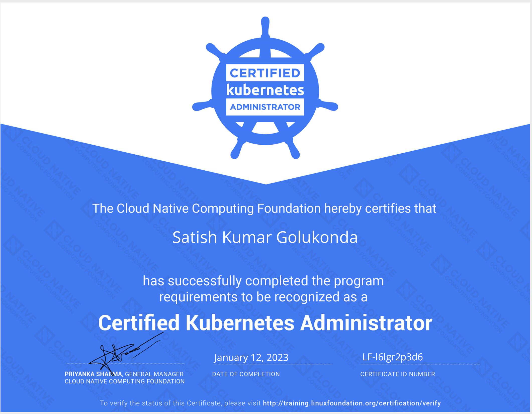Click the Certified Kubernetes Administrator title
532x414 pixels.
pos(265,323)
